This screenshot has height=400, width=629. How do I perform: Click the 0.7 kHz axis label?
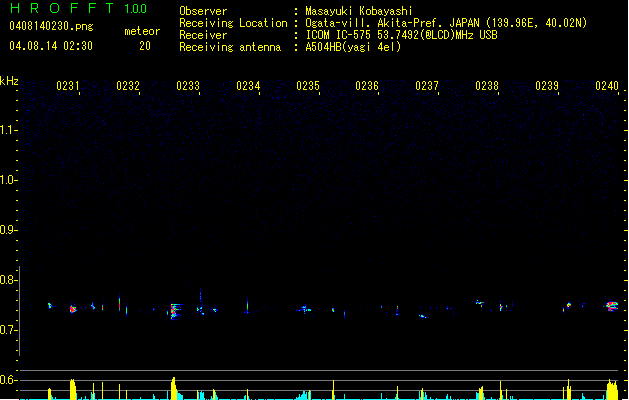point(8,330)
